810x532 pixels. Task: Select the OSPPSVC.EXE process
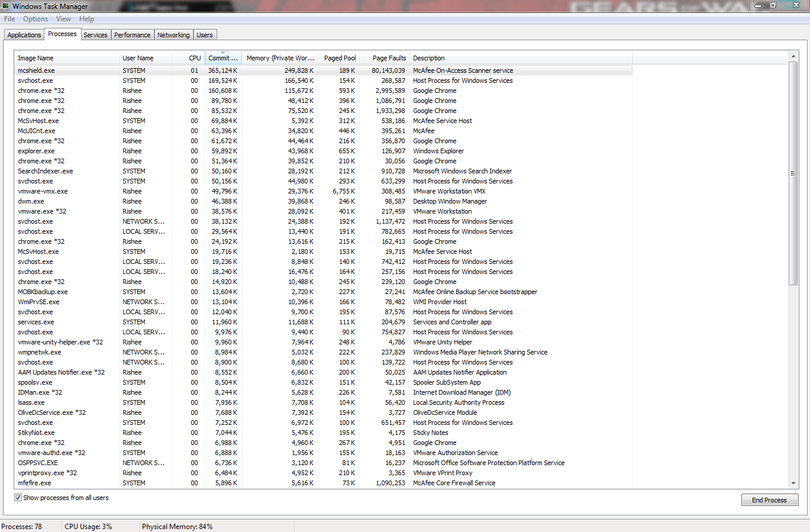click(x=323, y=463)
